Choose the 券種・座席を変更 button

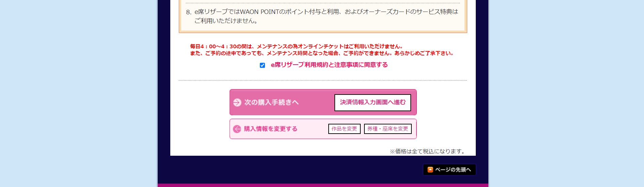pyautogui.click(x=388, y=129)
